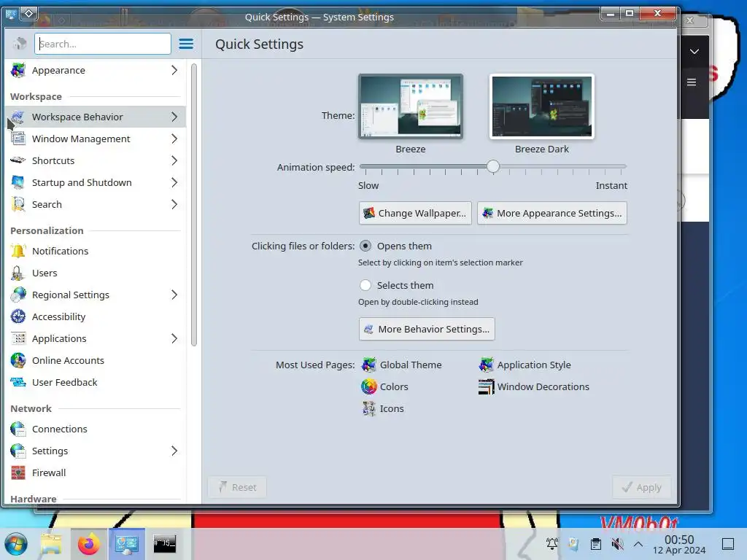Expand the Window Management chevron
The height and width of the screenshot is (560, 747).
point(174,139)
